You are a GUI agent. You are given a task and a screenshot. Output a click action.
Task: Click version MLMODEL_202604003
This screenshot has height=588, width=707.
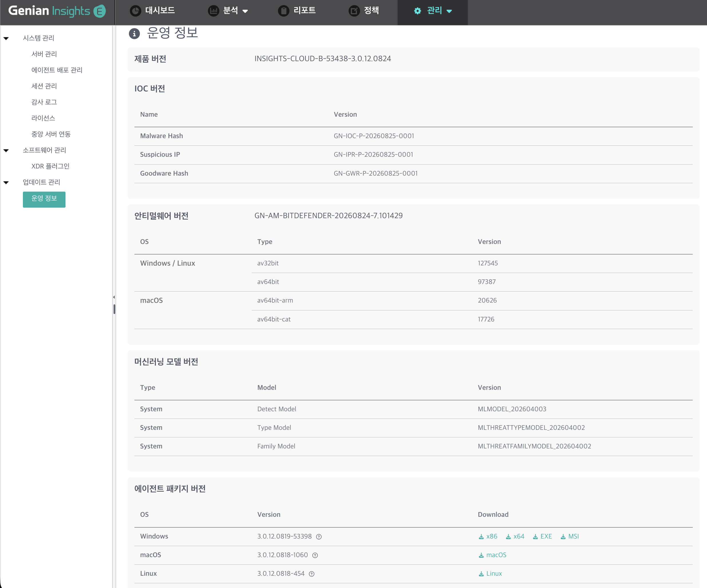(512, 409)
